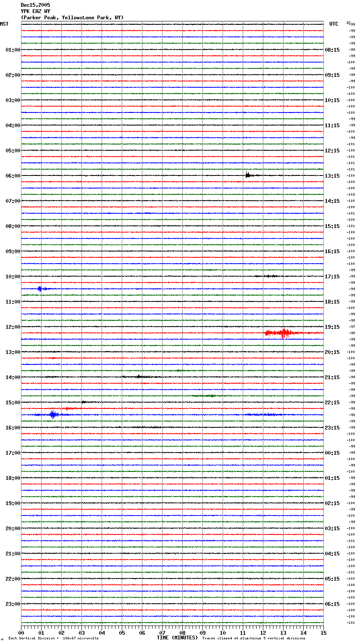
Task: Click the 19:15 UTC time label
Action: pyautogui.click(x=332, y=327)
